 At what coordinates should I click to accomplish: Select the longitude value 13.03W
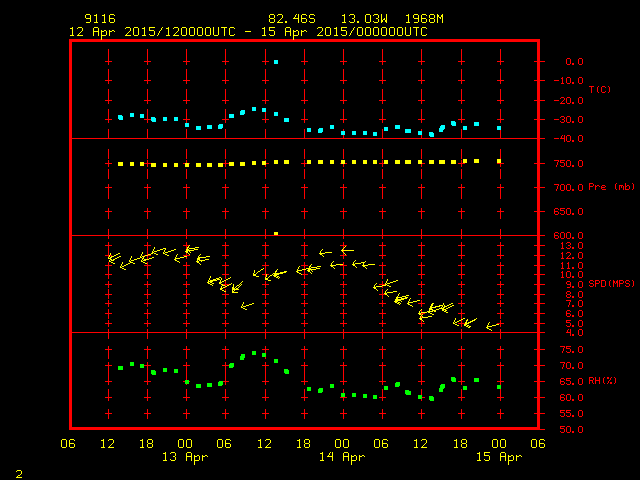364,19
